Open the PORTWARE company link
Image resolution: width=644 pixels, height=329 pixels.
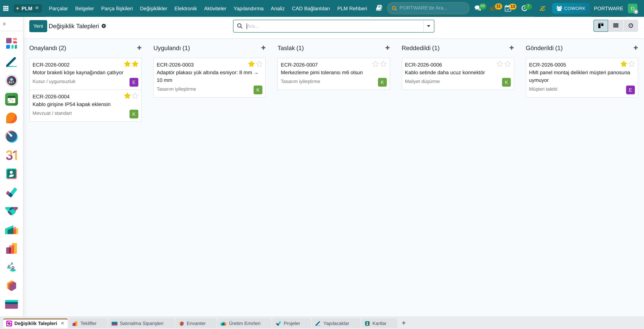coord(608,8)
